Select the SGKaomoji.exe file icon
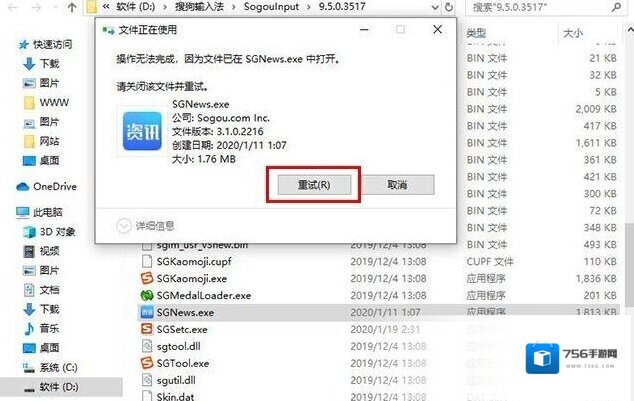 [147, 278]
